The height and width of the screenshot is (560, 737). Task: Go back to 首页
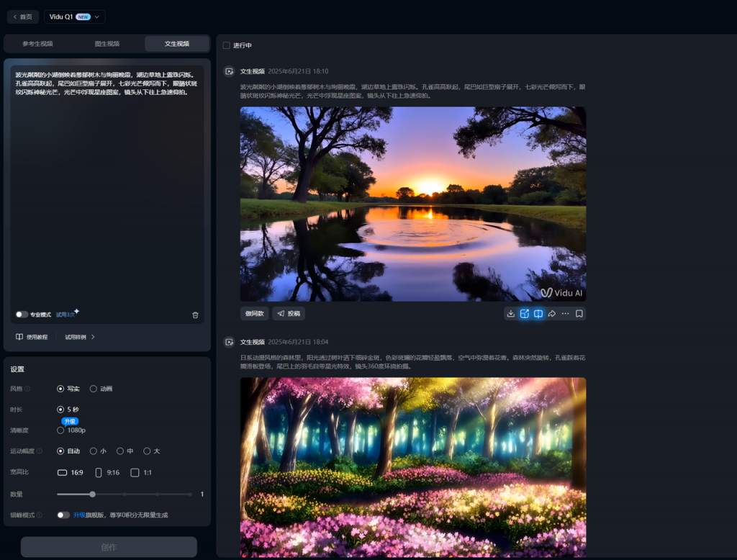22,17
